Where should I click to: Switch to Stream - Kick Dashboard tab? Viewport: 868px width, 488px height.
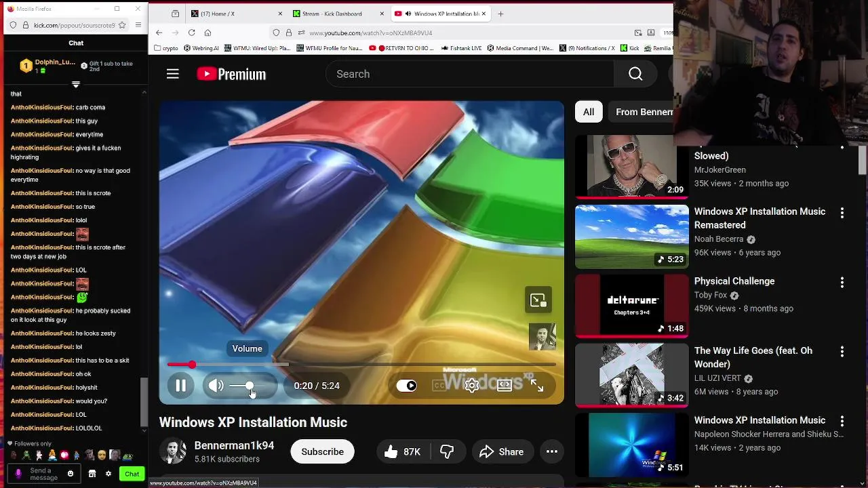(x=338, y=14)
